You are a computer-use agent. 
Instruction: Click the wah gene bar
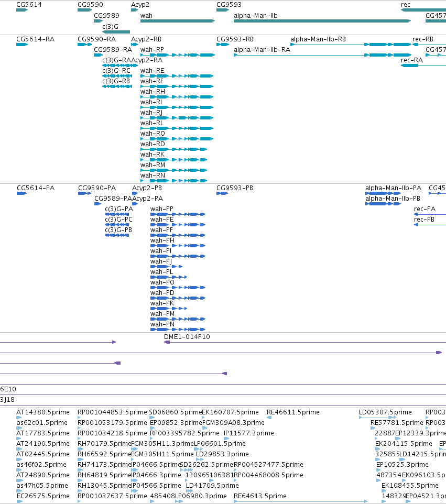[178, 21]
